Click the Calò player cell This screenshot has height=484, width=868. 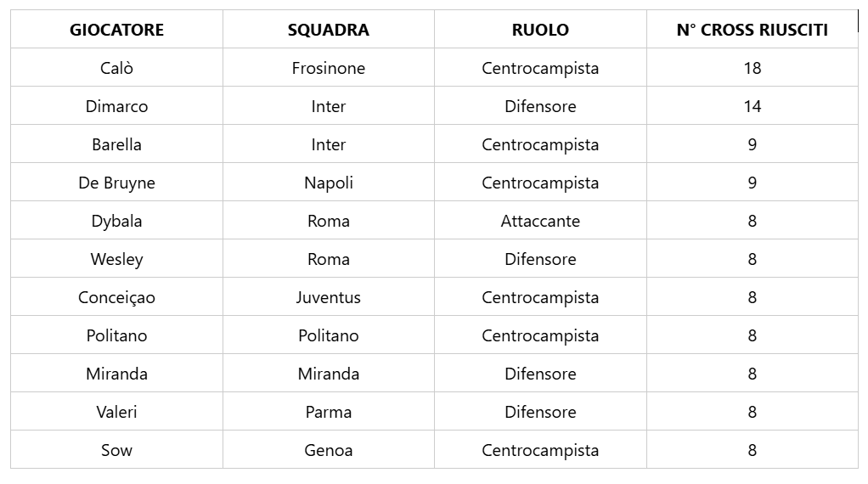pos(117,67)
